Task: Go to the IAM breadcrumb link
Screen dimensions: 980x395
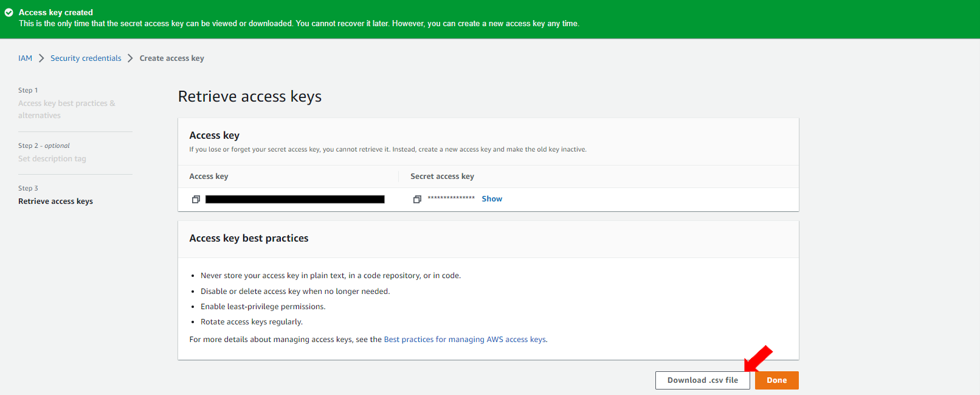Action: [25, 58]
